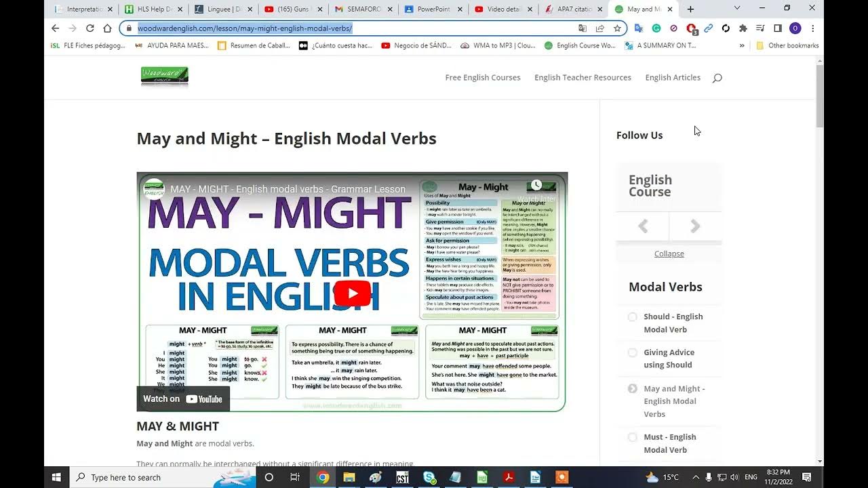Open media control playlist icon
The image size is (868, 488).
(x=760, y=28)
